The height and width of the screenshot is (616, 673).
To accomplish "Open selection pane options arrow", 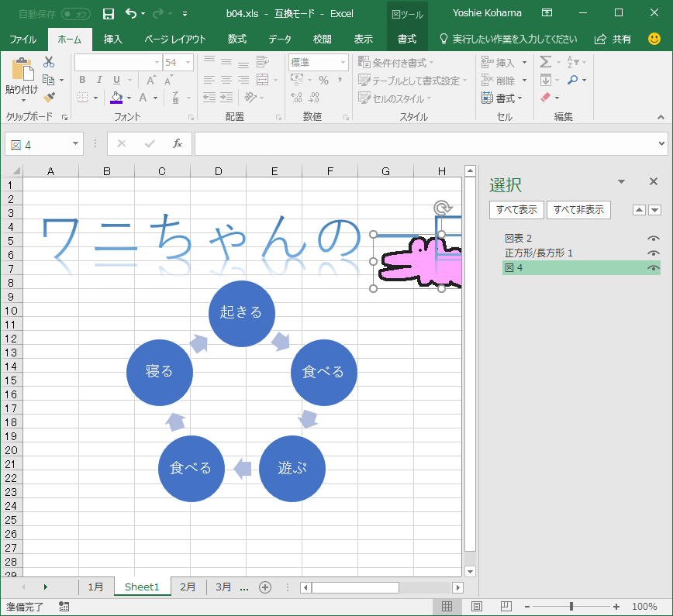I will pos(621,182).
